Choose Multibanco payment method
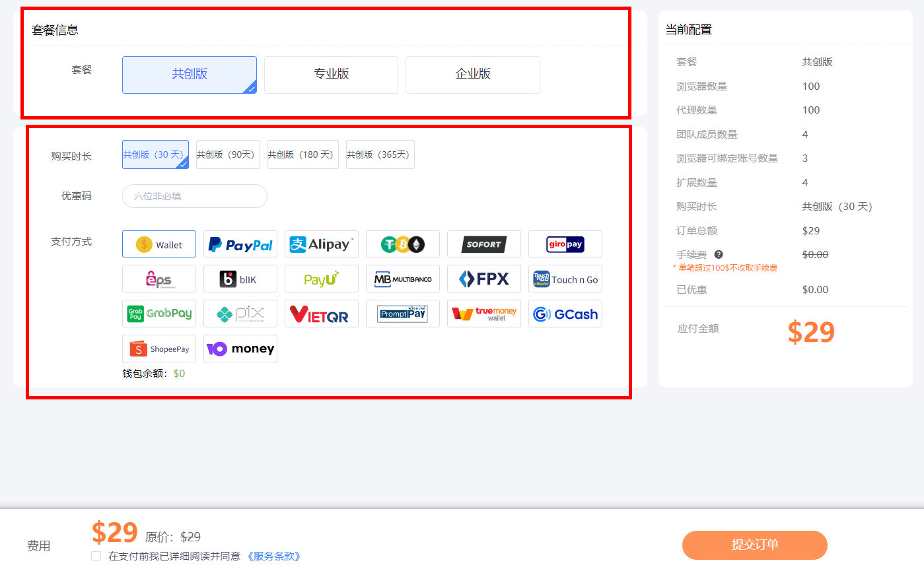This screenshot has height=575, width=924. coord(403,279)
